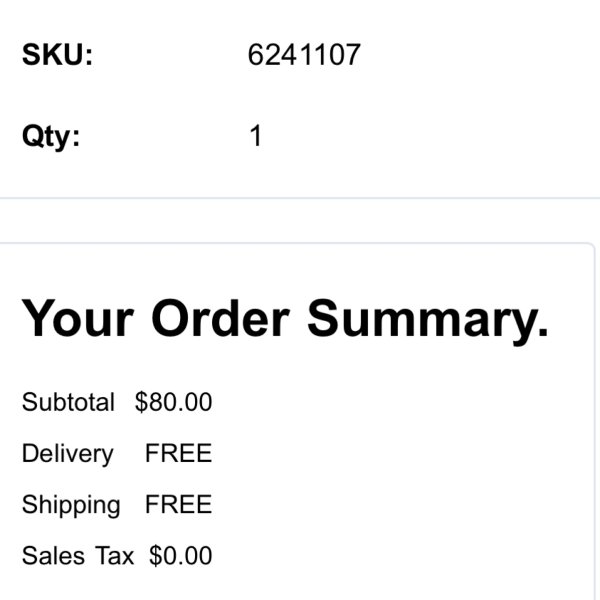Click the SKU: label
The image size is (600, 600).
57,55
